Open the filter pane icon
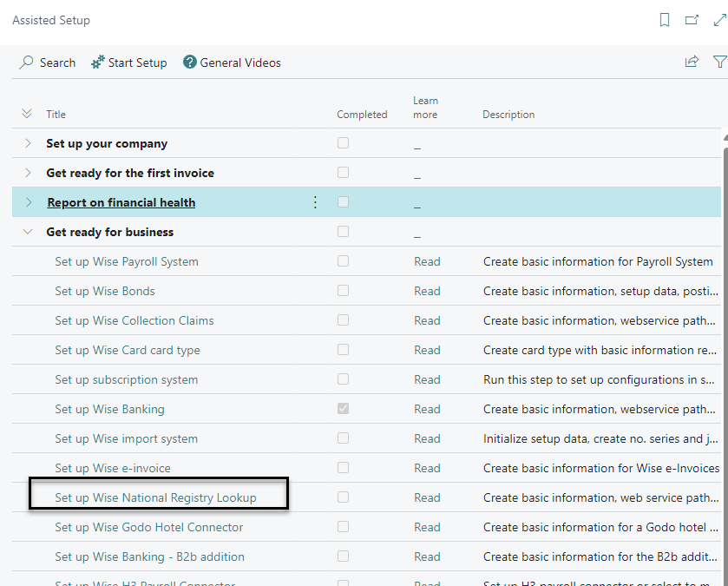 coord(719,62)
